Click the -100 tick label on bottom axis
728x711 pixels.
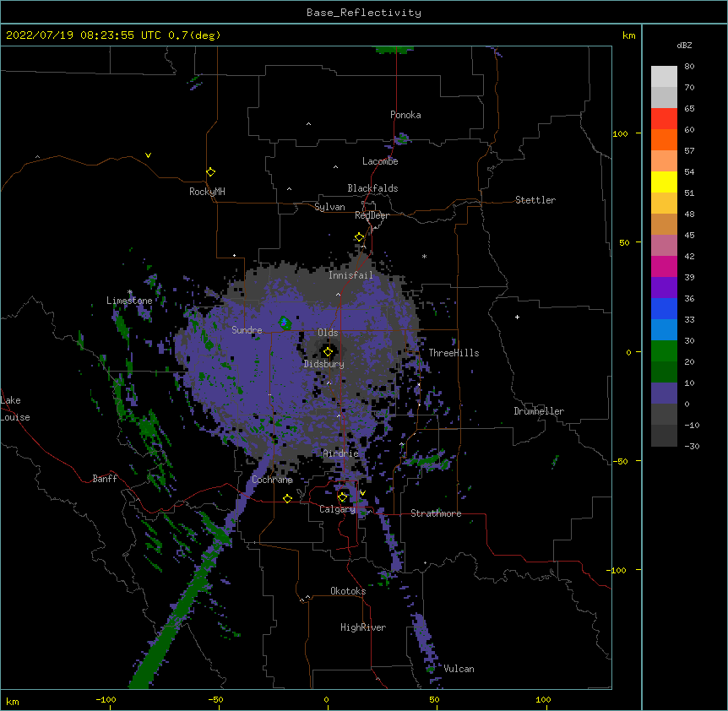[x=106, y=699]
